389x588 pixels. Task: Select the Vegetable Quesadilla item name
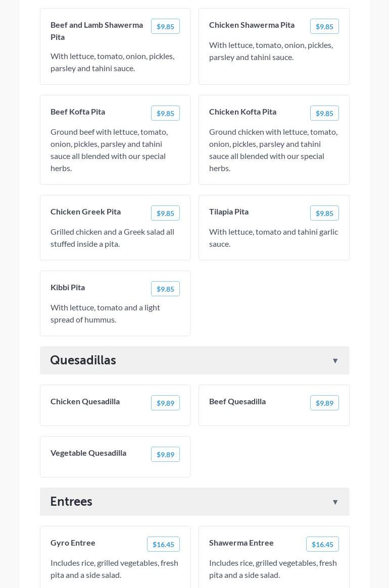(x=88, y=453)
